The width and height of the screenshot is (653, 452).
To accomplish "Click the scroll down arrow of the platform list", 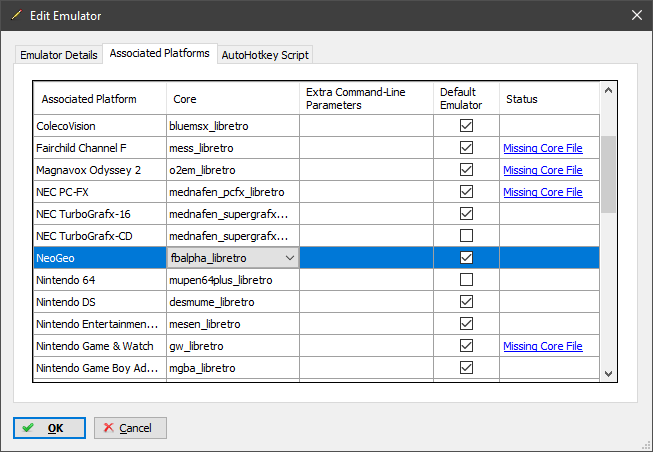I will click(x=608, y=374).
